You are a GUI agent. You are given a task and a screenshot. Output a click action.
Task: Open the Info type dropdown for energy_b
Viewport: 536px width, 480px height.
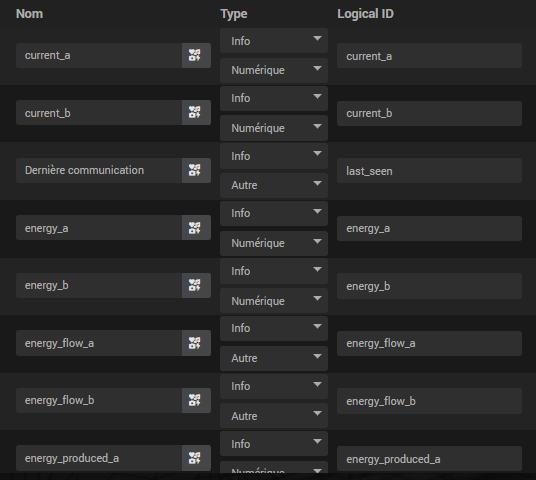click(x=274, y=271)
